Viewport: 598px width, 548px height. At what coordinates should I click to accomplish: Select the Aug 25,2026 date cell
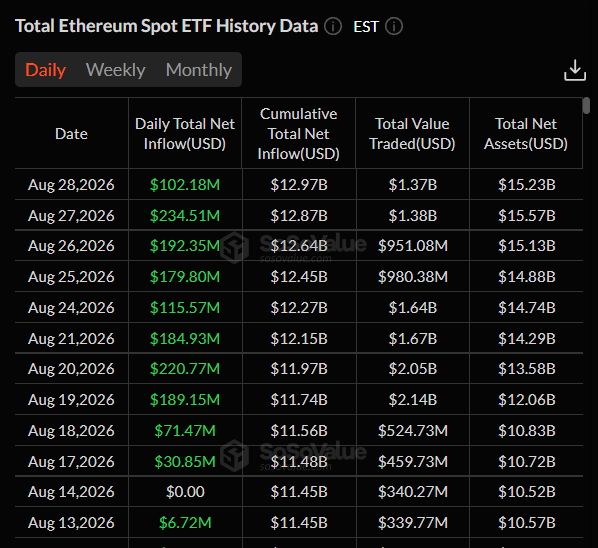[71, 276]
